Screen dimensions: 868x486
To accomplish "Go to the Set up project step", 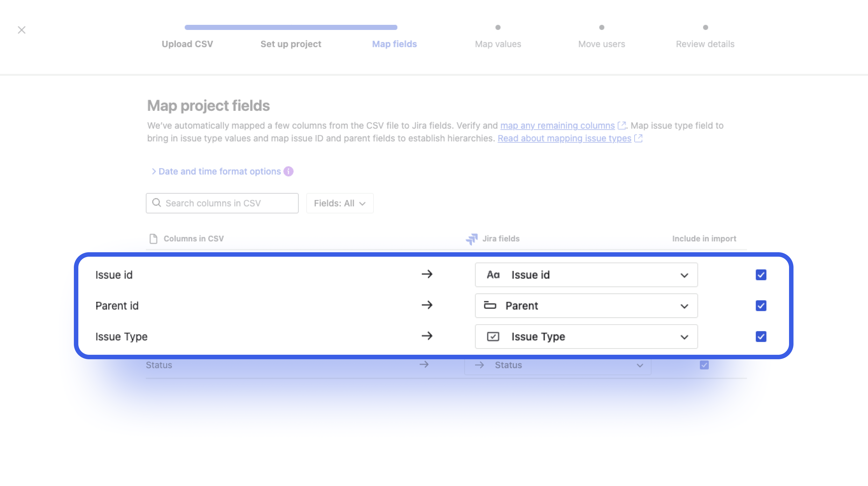I will click(x=291, y=44).
